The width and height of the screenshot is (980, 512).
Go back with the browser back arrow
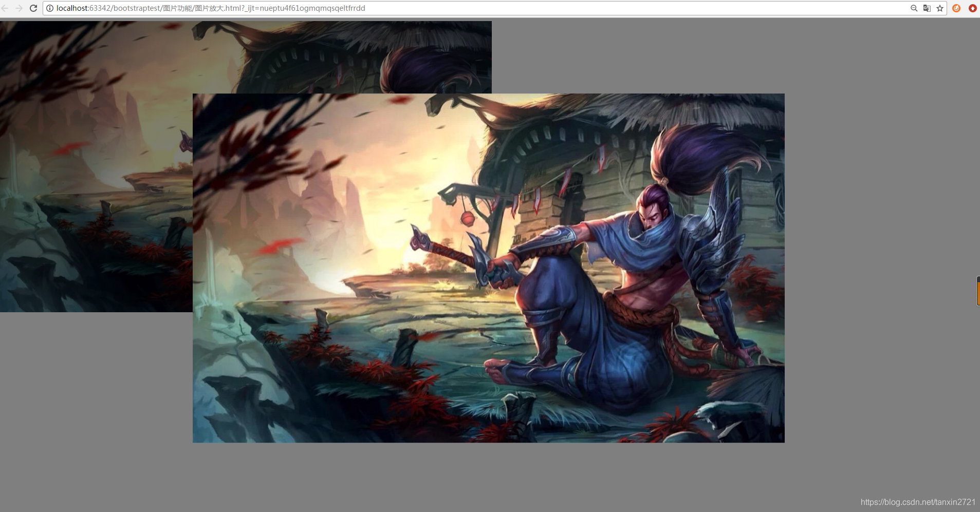(x=5, y=8)
